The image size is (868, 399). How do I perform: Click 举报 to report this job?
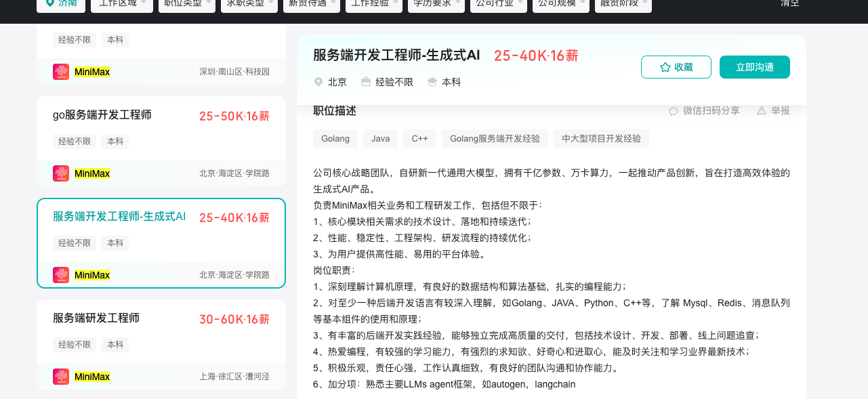coord(781,110)
